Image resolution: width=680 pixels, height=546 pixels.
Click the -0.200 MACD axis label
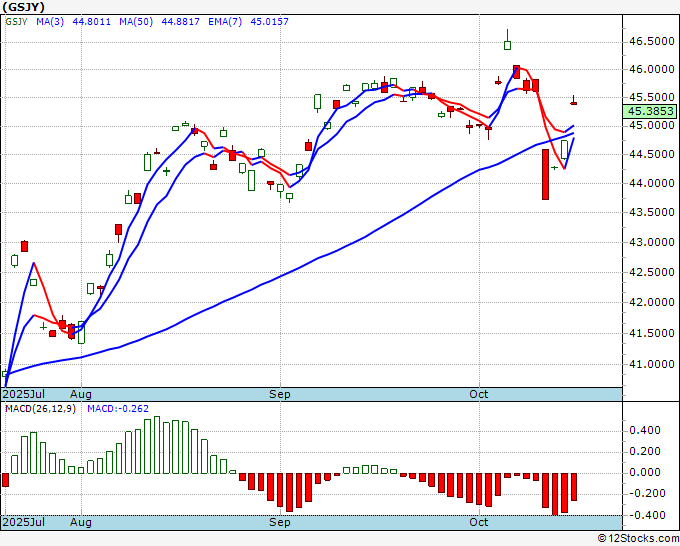point(647,494)
